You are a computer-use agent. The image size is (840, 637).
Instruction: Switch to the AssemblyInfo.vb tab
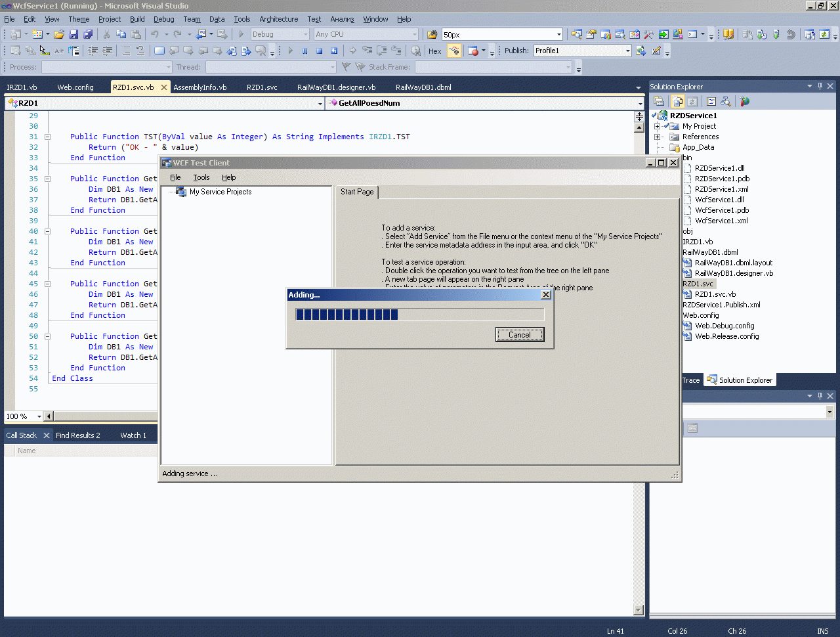(x=200, y=87)
